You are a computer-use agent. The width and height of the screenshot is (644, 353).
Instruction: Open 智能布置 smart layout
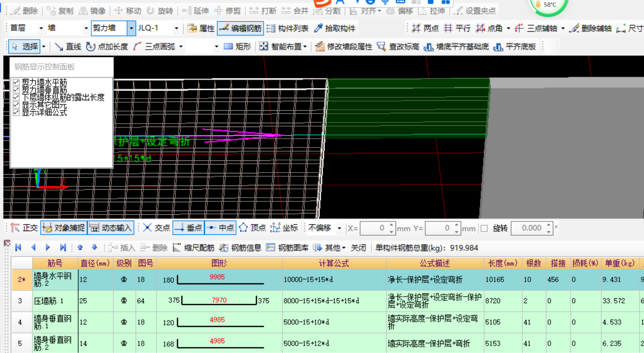click(283, 46)
